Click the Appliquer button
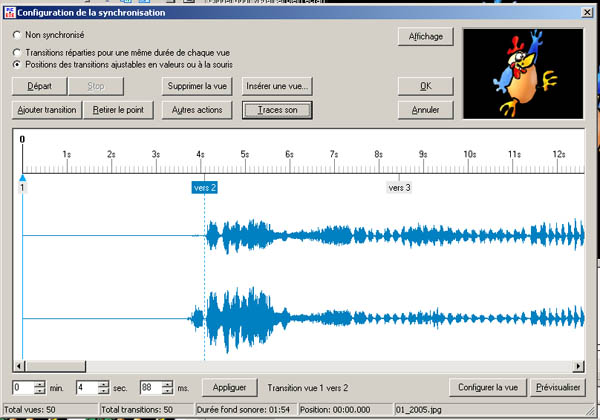 click(x=230, y=387)
